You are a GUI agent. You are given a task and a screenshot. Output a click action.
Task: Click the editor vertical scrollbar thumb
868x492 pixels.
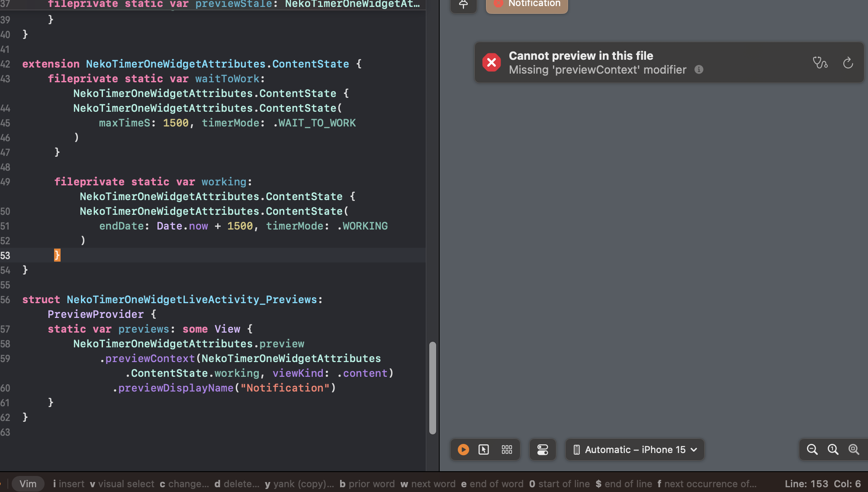(432, 388)
